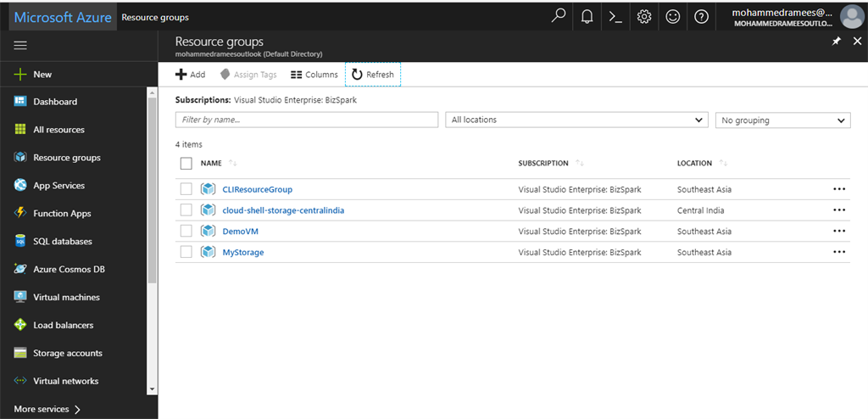The width and height of the screenshot is (868, 419).
Task: Collapse the sidebar with hamburger icon
Action: click(20, 45)
